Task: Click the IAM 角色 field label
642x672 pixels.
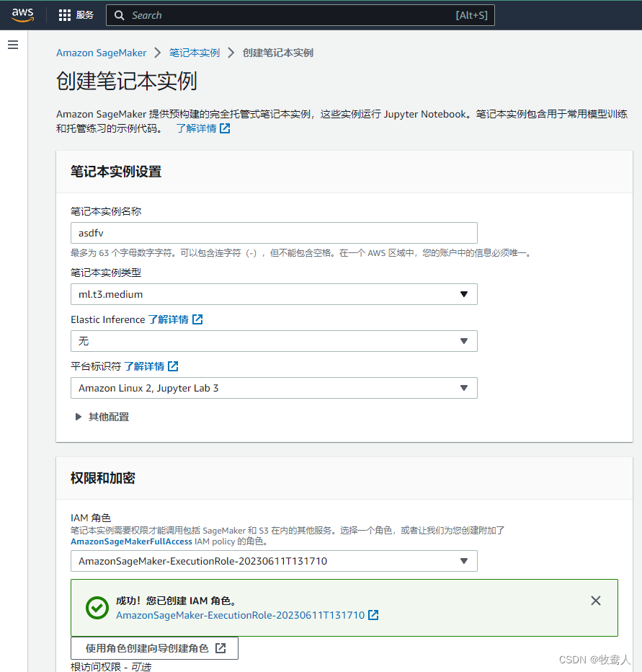Action: pos(91,518)
